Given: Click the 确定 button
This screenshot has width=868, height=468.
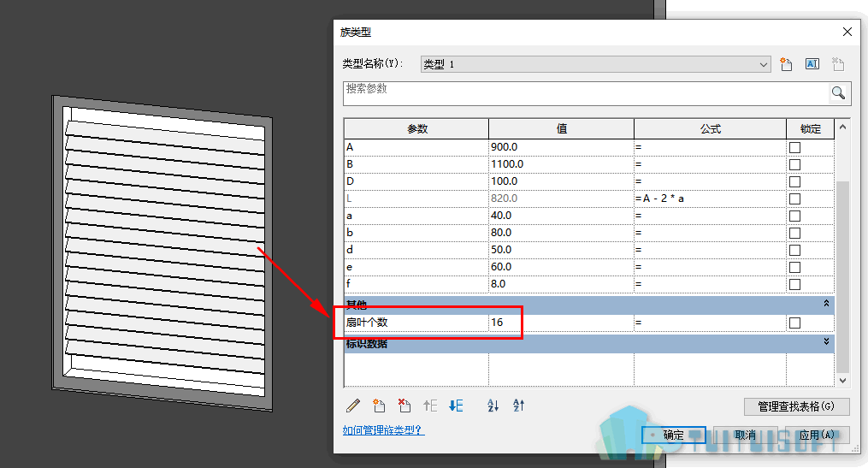Looking at the screenshot, I should coord(674,435).
